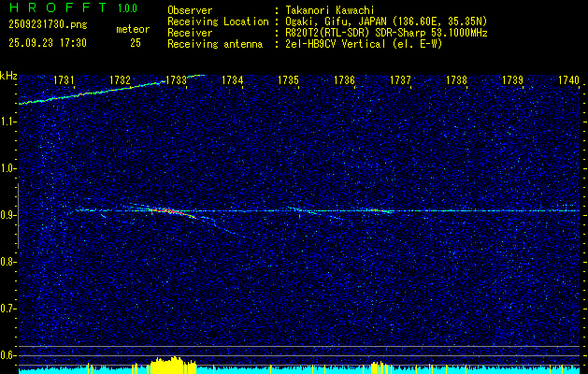Select the 0.7 kHz axis label
This screenshot has height=374, width=588.
(x=8, y=309)
